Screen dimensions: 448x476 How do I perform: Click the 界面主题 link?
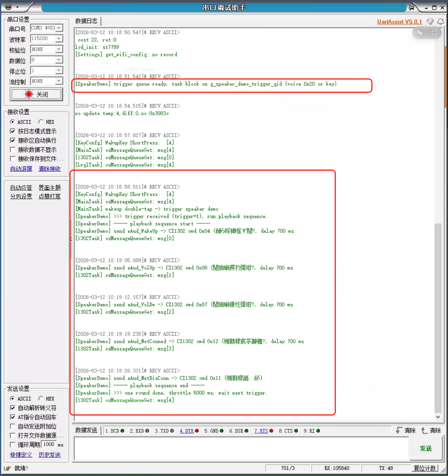click(x=50, y=188)
